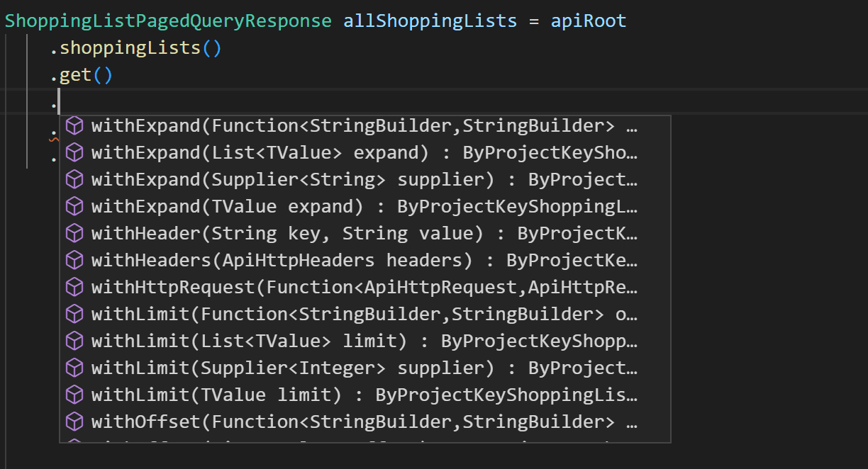Click the cube icon next to withHeader suggestion
Screen dimensions: 868x469
pos(74,232)
